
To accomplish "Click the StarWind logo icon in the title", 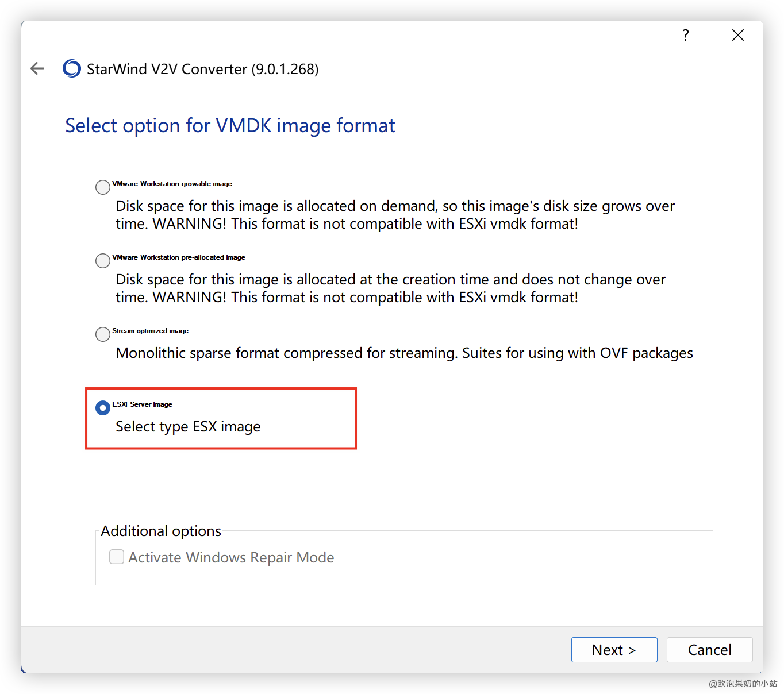I will [x=72, y=68].
